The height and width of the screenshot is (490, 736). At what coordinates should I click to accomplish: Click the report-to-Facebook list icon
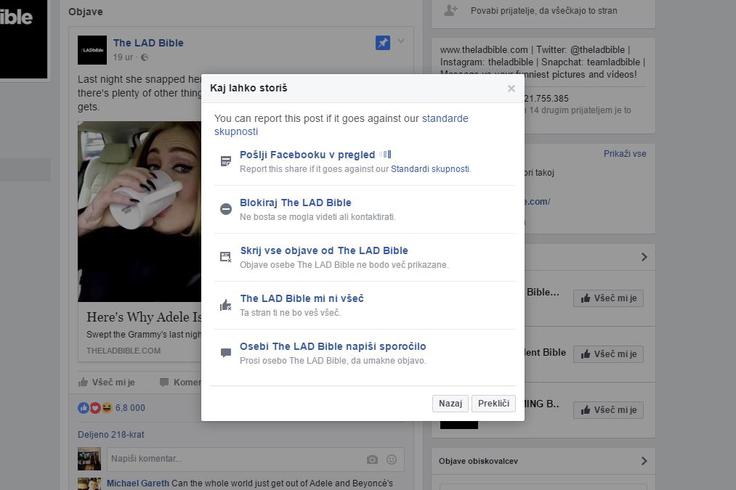pyautogui.click(x=226, y=161)
